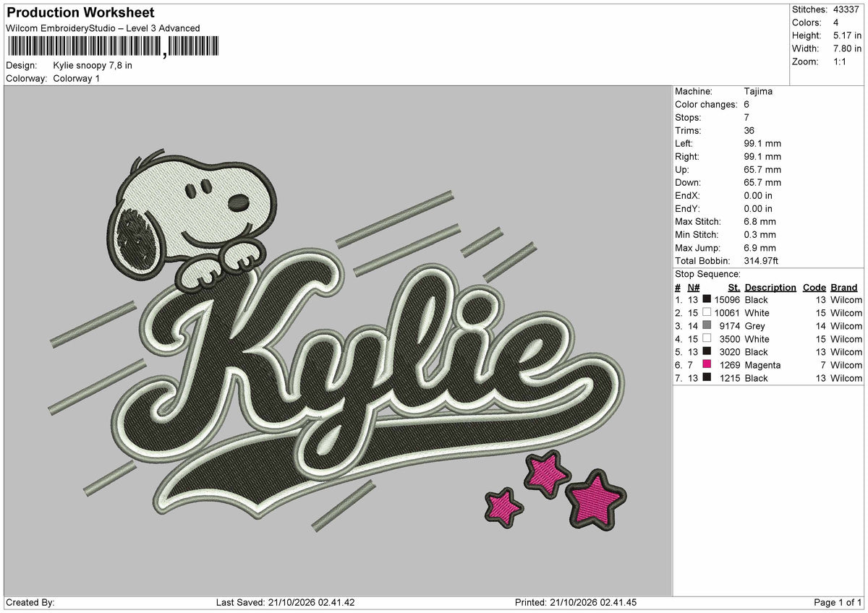This screenshot has height=613, width=868.
Task: Click the Code column header
Action: 814,287
